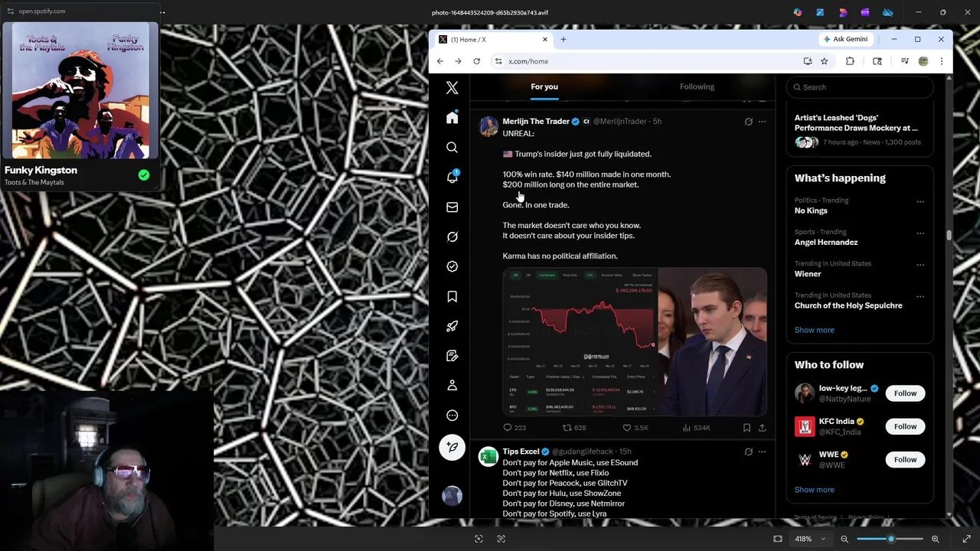Go to the X Home feed icon

[452, 118]
